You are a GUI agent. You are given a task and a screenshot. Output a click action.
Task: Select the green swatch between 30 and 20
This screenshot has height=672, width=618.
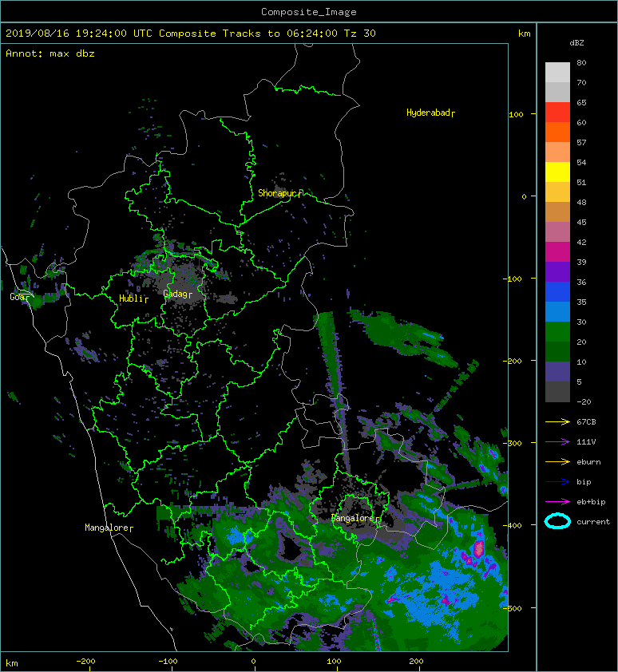click(x=557, y=332)
